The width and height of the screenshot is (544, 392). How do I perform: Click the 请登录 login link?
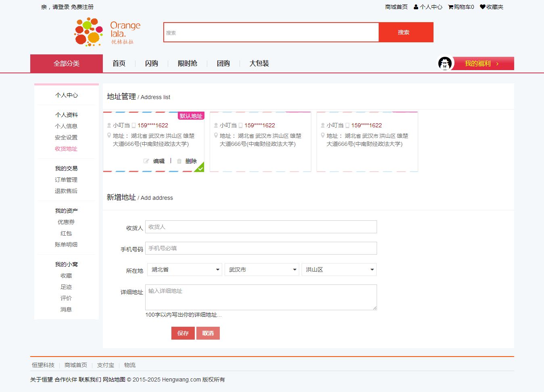point(61,7)
